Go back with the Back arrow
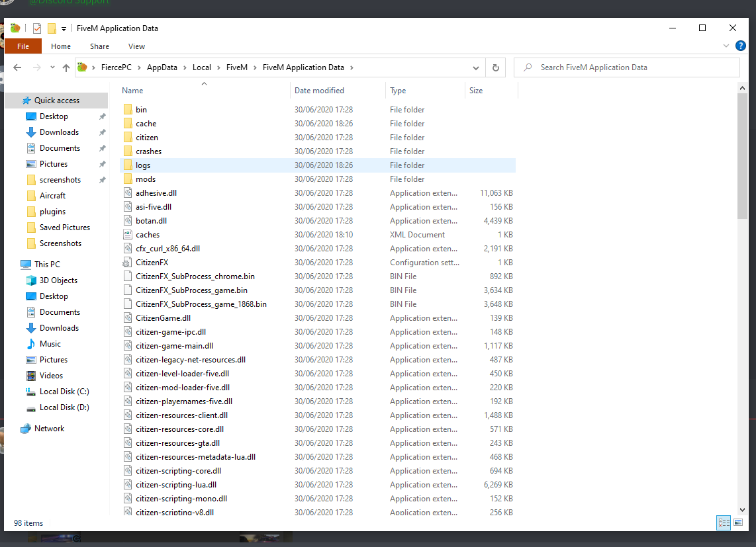The height and width of the screenshot is (547, 756). [17, 67]
